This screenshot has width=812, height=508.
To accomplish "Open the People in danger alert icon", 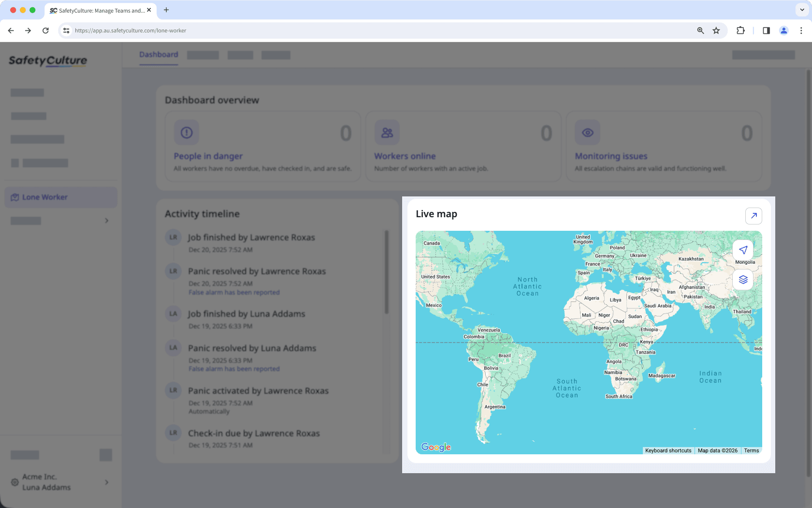I will 187,132.
